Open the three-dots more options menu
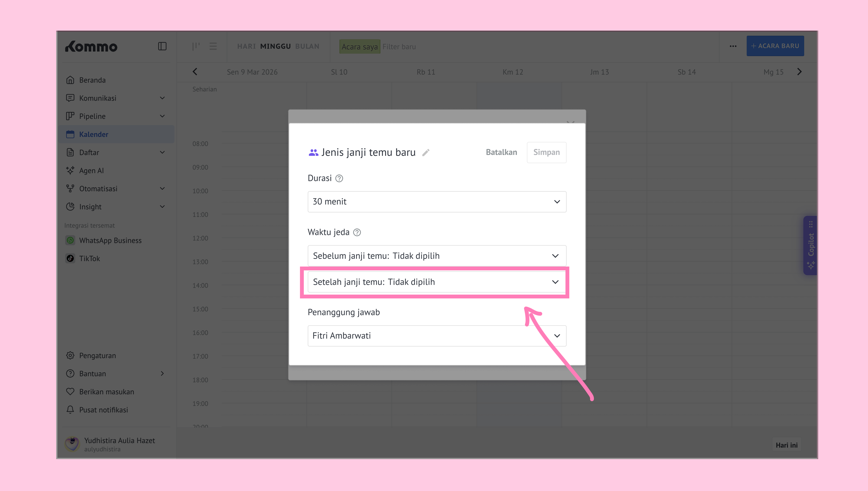Image resolution: width=868 pixels, height=491 pixels. pyautogui.click(x=733, y=46)
